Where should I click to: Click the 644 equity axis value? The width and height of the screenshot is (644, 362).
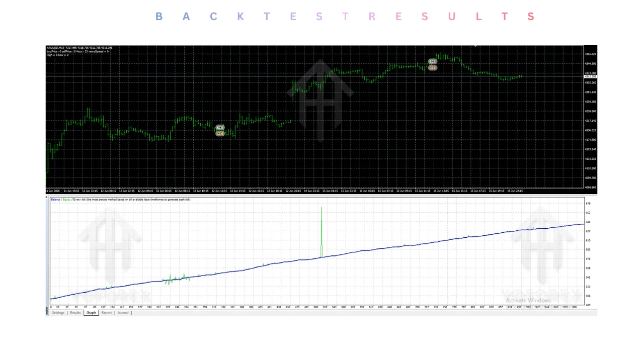(588, 222)
